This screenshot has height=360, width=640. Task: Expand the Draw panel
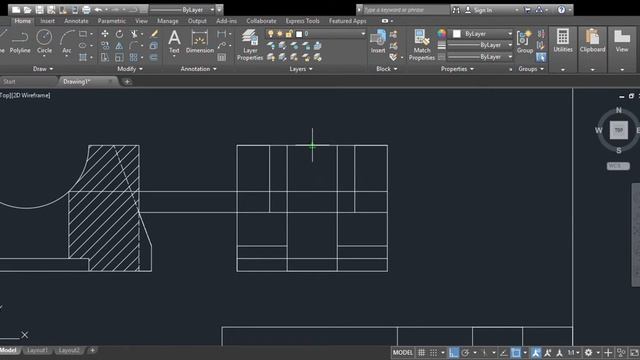pyautogui.click(x=42, y=69)
